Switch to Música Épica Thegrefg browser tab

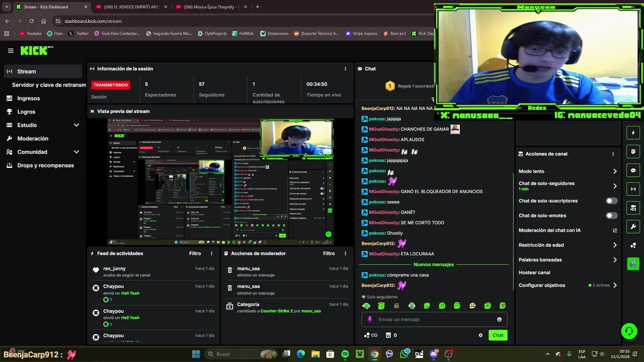tap(211, 7)
